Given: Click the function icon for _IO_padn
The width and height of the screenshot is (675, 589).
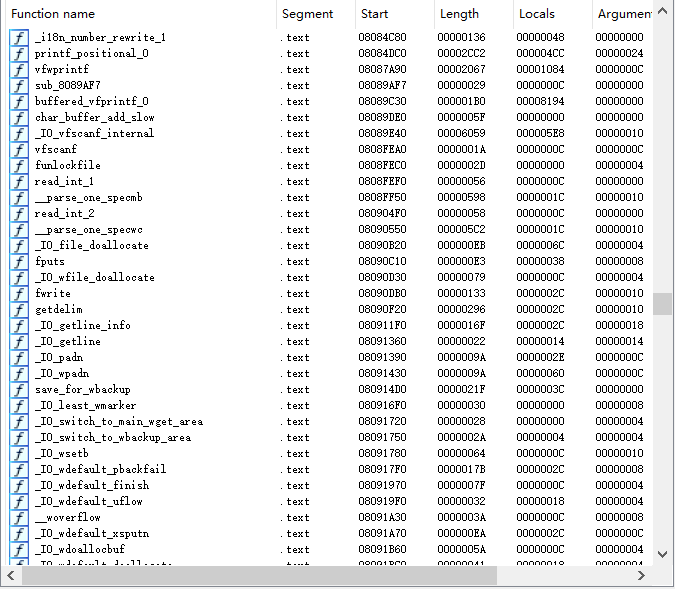Looking at the screenshot, I should click(x=19, y=357).
